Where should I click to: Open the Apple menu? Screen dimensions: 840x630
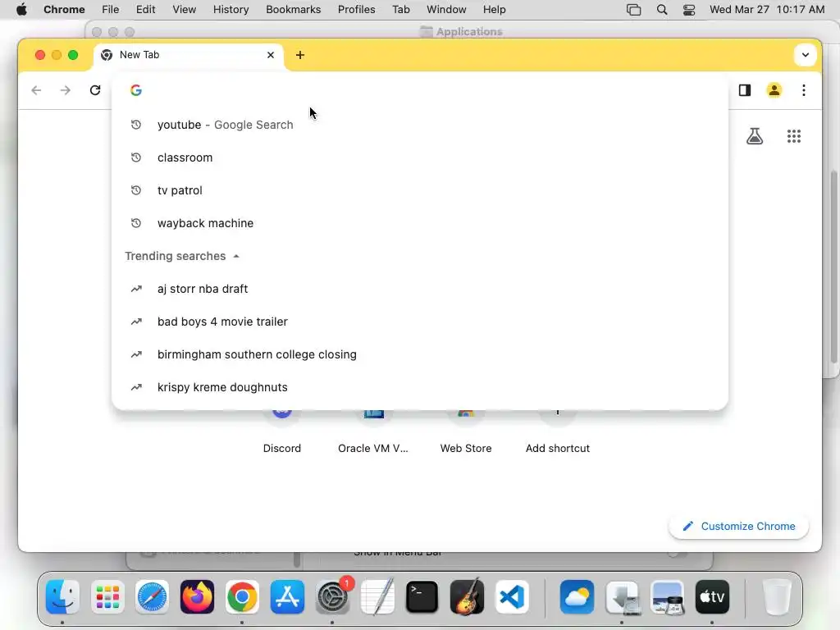click(21, 10)
